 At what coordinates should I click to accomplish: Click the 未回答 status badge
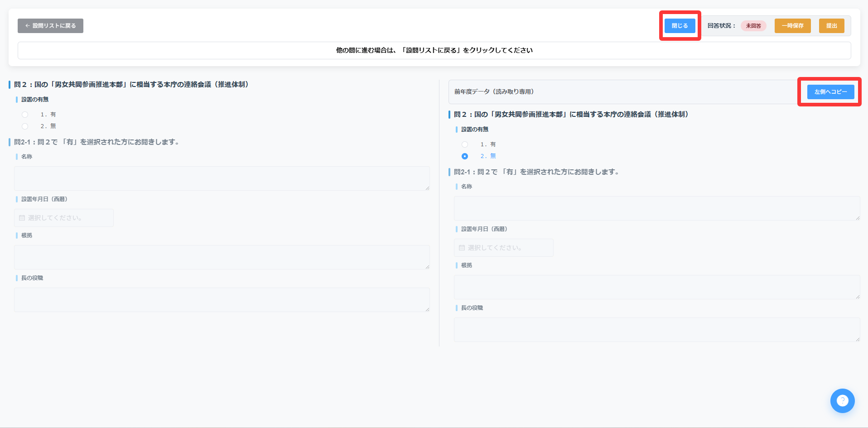pyautogui.click(x=753, y=26)
